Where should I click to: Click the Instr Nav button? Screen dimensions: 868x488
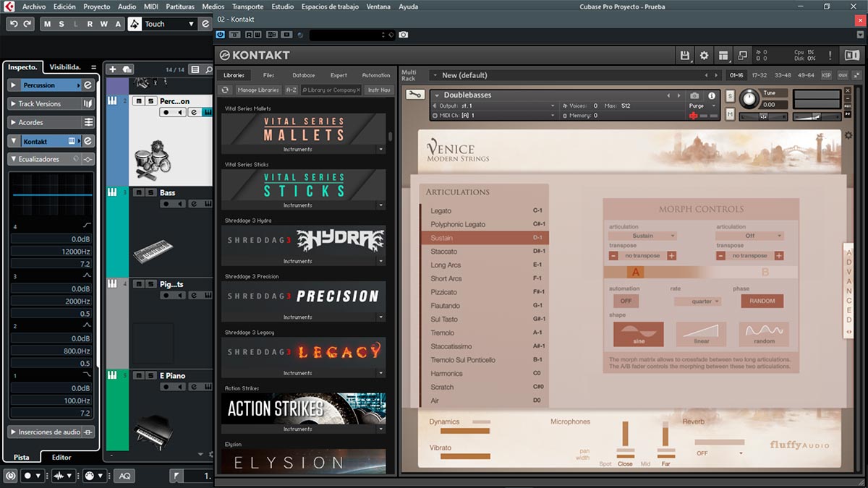click(x=379, y=90)
